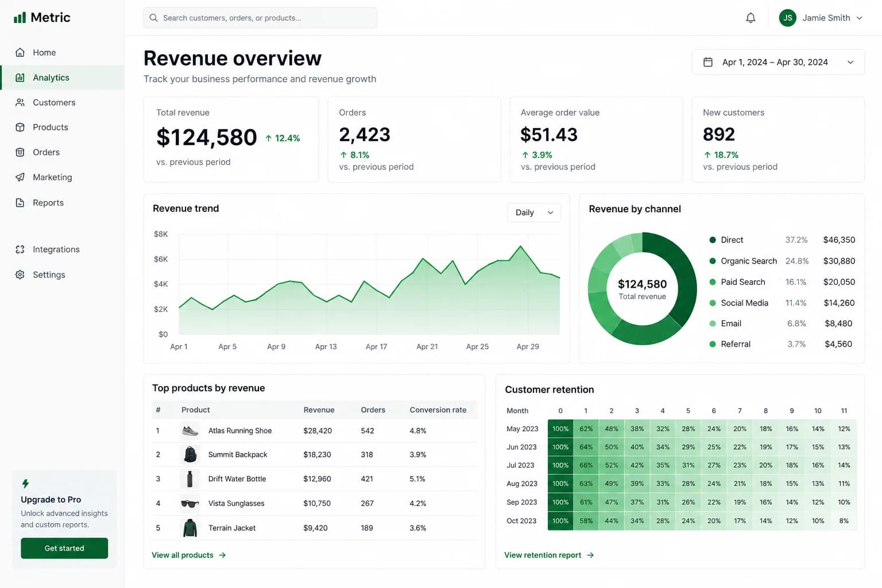Click the $46,350 Direct channel value
Screen dimensions: 882x588
[x=839, y=240]
